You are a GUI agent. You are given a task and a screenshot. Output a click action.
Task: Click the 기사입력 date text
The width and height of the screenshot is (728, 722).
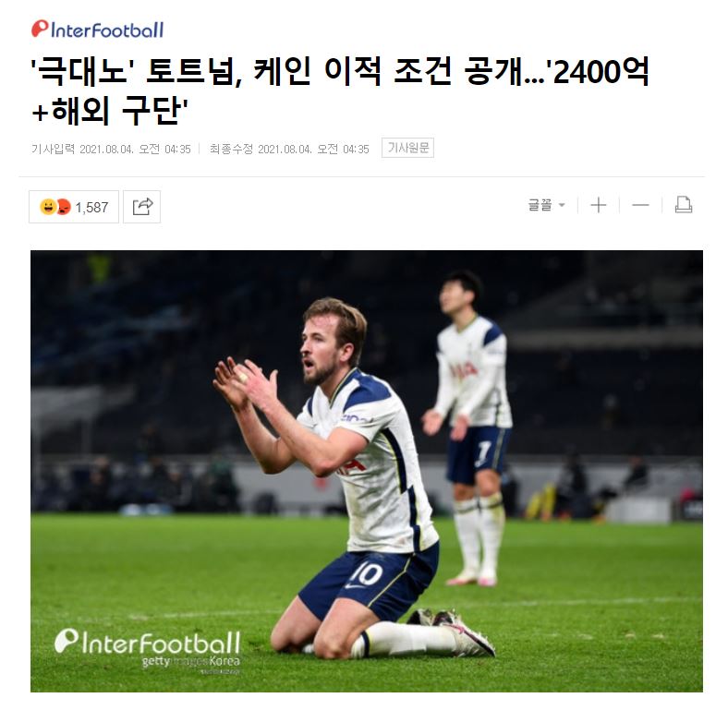tap(111, 149)
